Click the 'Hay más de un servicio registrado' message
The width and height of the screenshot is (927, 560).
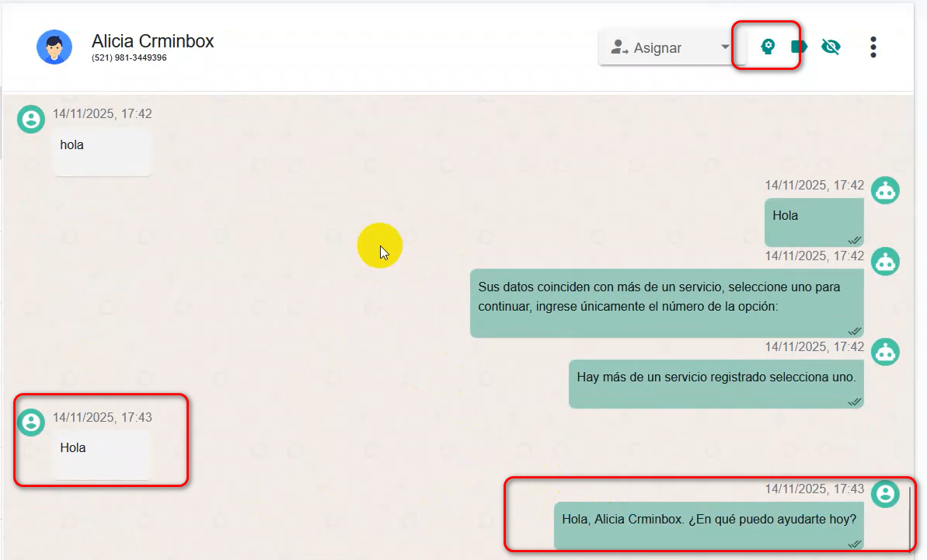pyautogui.click(x=716, y=384)
